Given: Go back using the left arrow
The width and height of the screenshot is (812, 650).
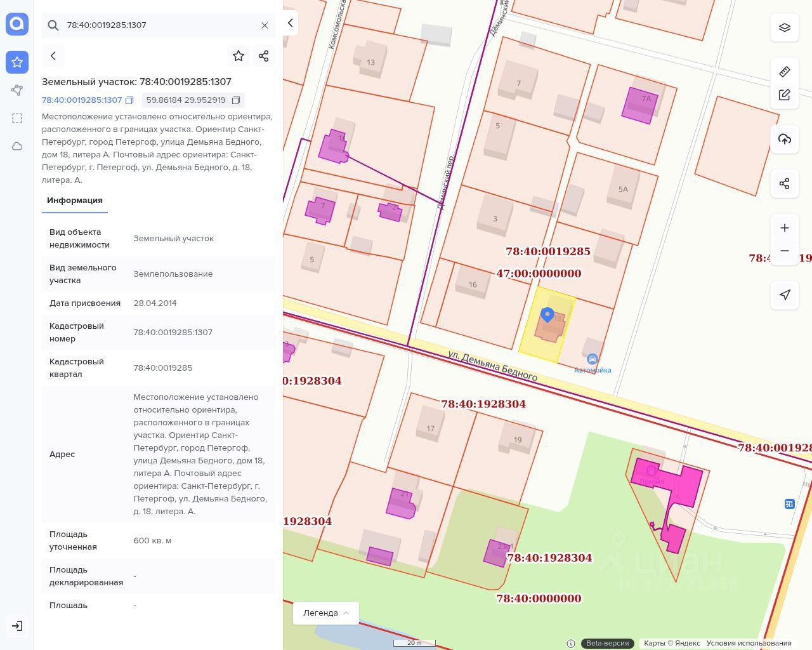Looking at the screenshot, I should click(53, 56).
